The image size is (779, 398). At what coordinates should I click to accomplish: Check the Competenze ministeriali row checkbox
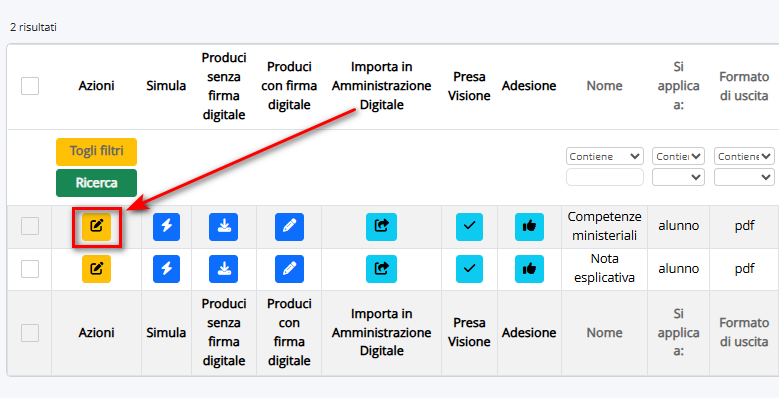coord(30,226)
